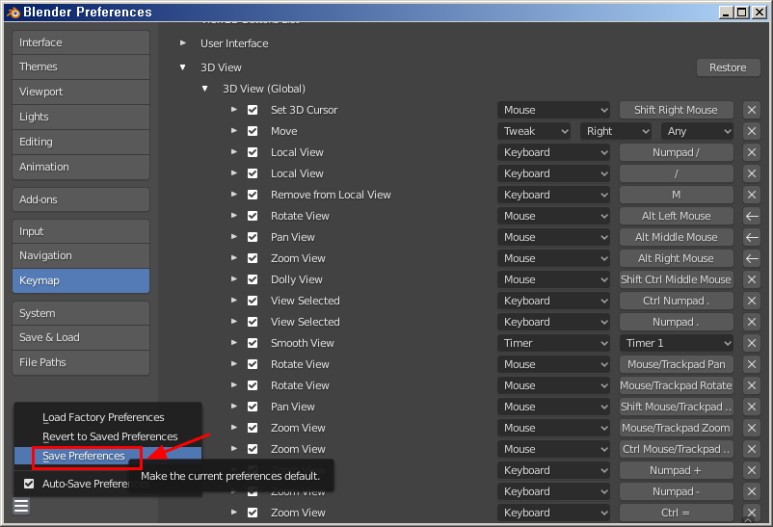Choose Save Preferences from the menu
This screenshot has width=773, height=527.
(x=107, y=456)
